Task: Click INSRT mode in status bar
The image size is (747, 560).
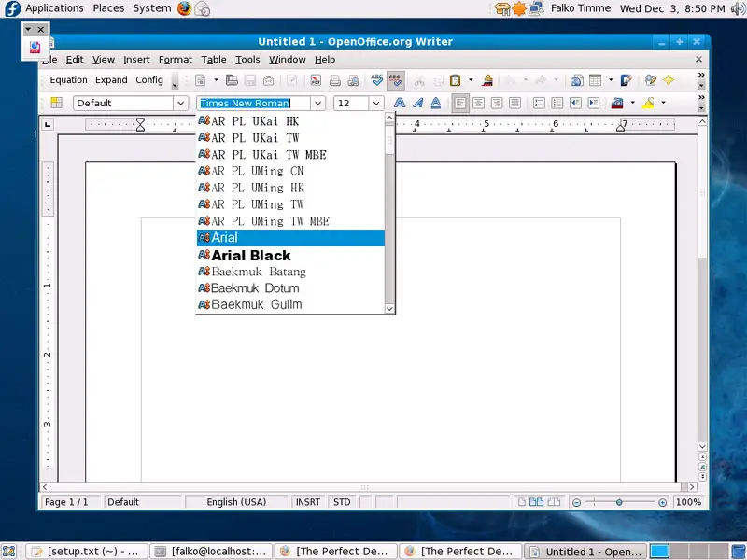Action: pyautogui.click(x=308, y=502)
